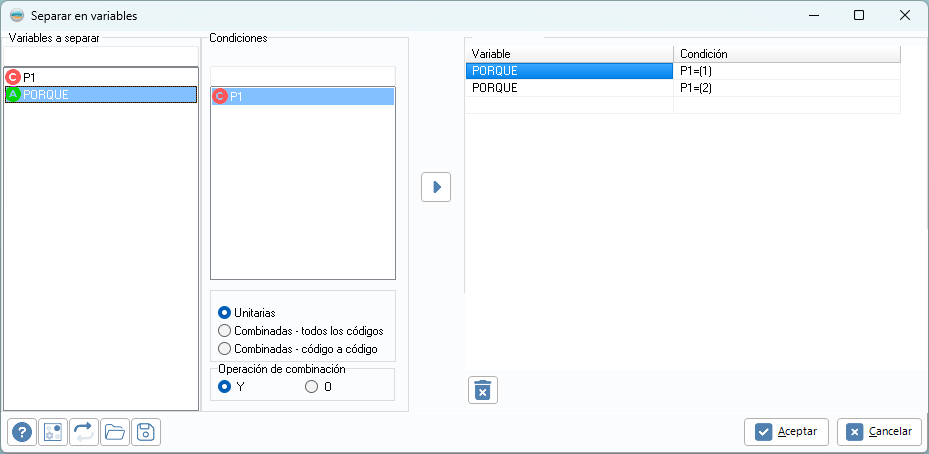929x454 pixels.
Task: Choose Combinadas - código a código
Action: 224,349
